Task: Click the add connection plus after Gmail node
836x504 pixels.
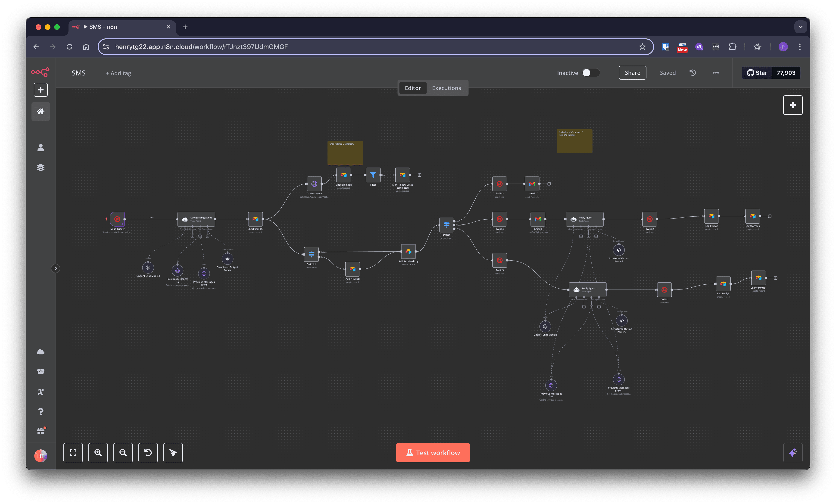Action: coord(549,184)
